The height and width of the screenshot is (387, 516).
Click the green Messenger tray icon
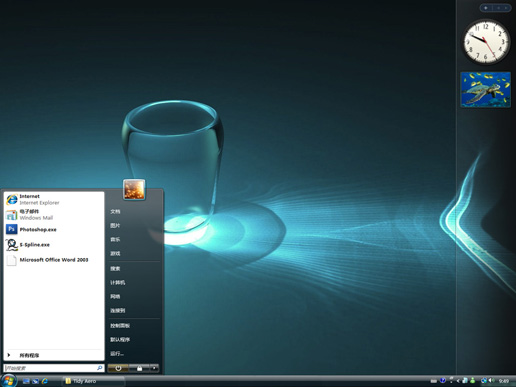tap(472, 380)
